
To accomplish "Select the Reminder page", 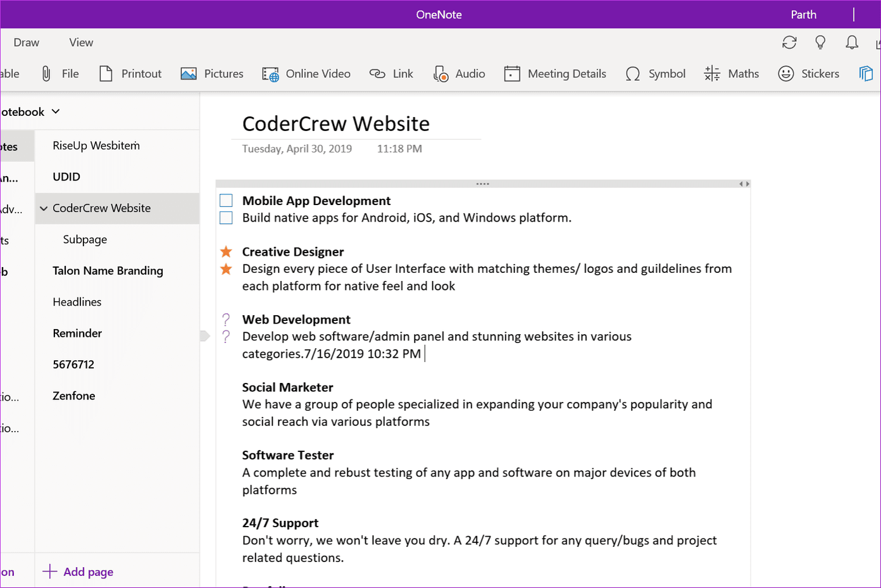I will pos(118,334).
